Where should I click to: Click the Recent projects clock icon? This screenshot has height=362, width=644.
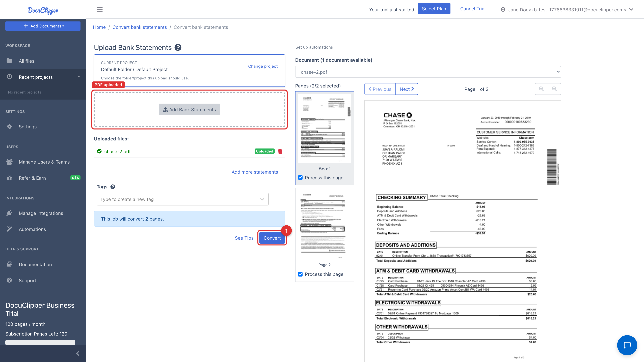pyautogui.click(x=9, y=77)
